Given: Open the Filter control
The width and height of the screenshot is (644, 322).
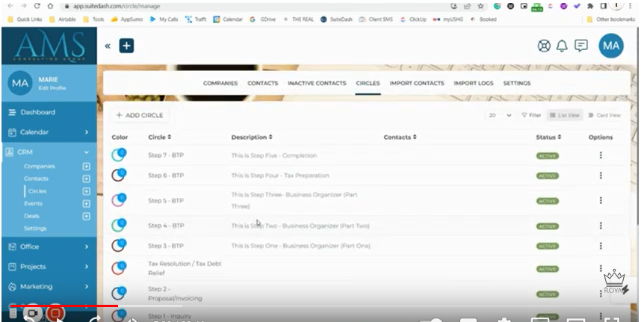Looking at the screenshot, I should (x=531, y=115).
